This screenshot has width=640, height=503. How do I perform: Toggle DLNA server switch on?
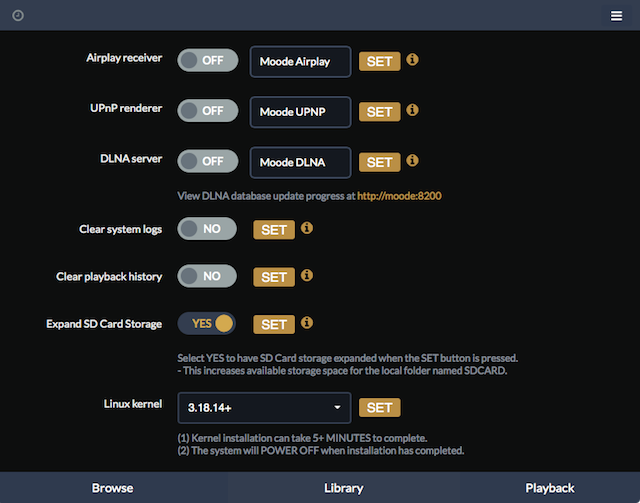(208, 161)
